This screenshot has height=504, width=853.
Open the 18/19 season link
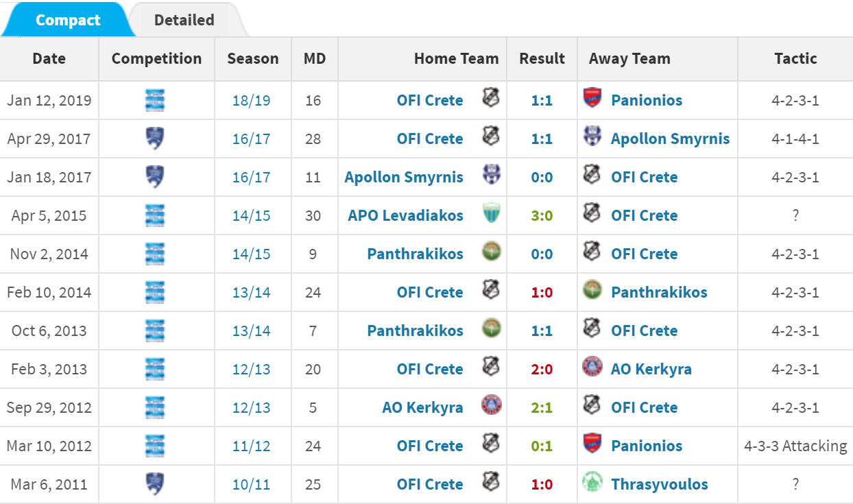coord(252,100)
